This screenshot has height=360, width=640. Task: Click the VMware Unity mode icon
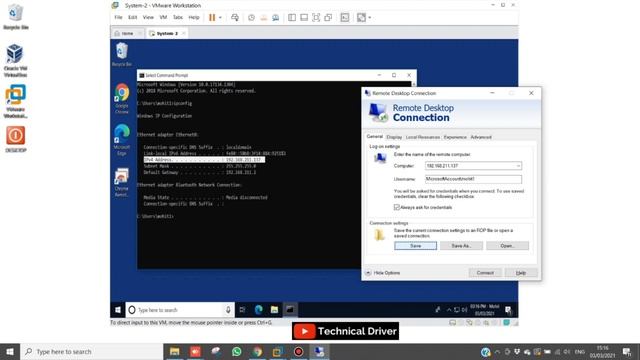328,18
